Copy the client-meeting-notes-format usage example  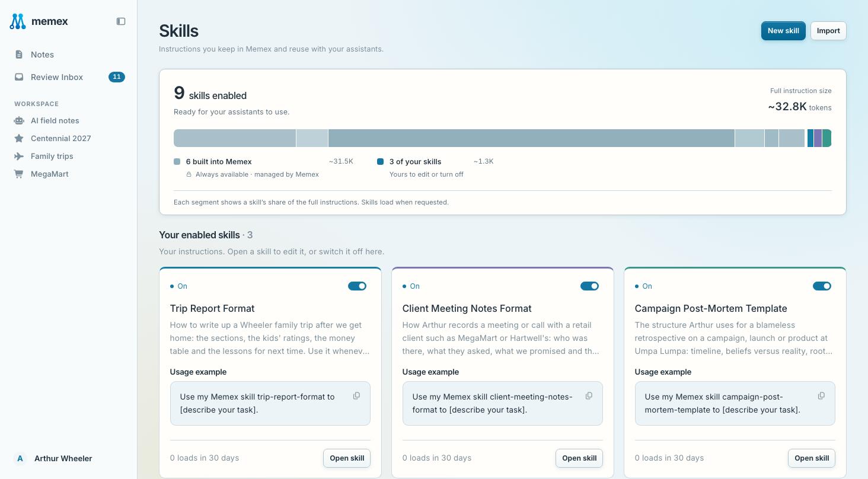pyautogui.click(x=589, y=396)
